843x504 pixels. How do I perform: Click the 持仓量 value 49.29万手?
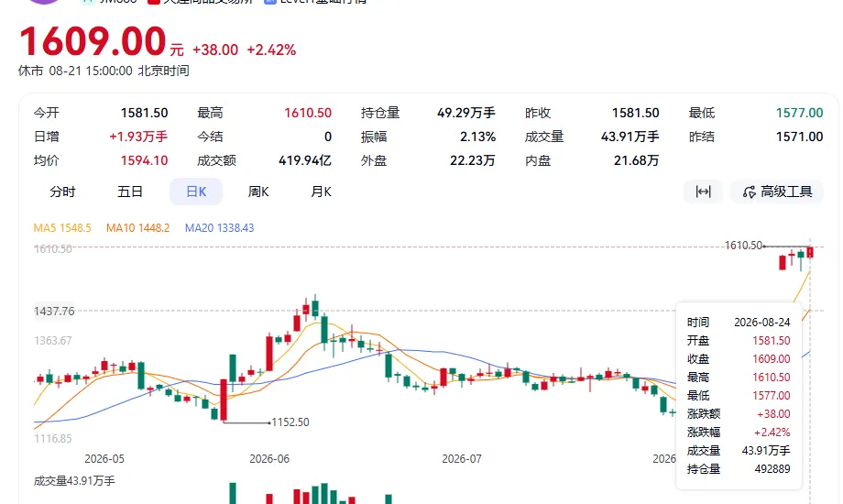tap(466, 113)
